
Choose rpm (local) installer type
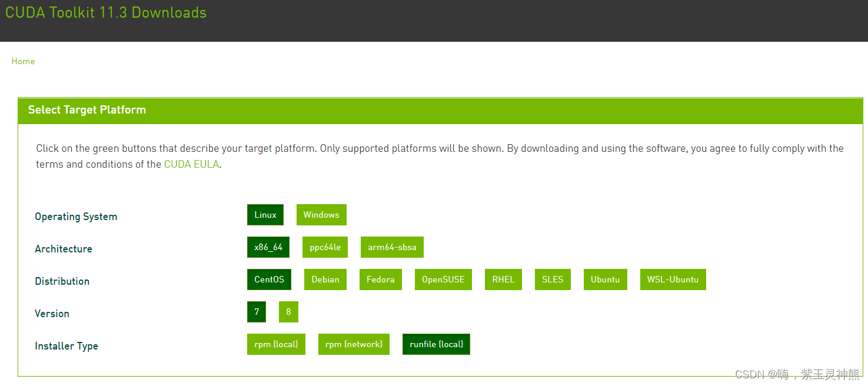(276, 344)
